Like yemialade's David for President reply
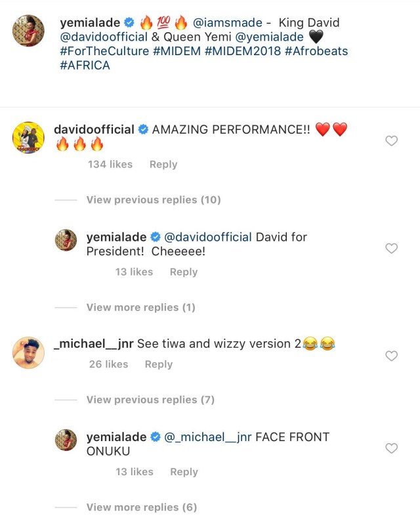Viewport: 420px width, 527px height. click(x=391, y=248)
